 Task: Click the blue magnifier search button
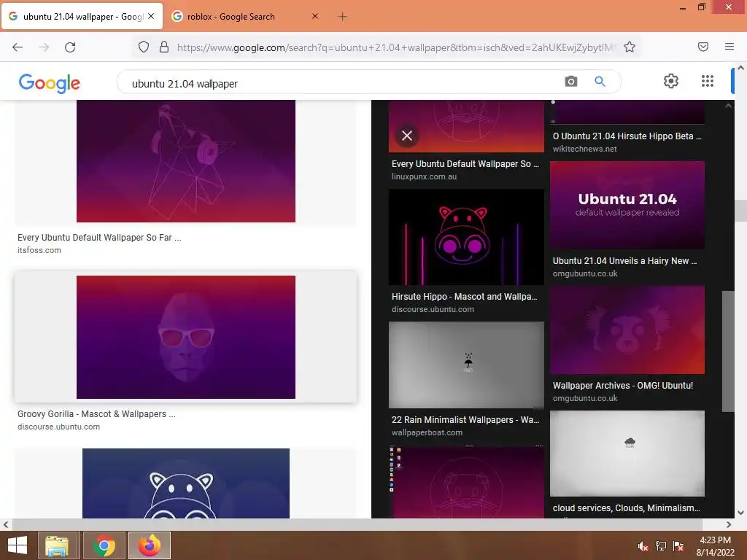pyautogui.click(x=600, y=82)
